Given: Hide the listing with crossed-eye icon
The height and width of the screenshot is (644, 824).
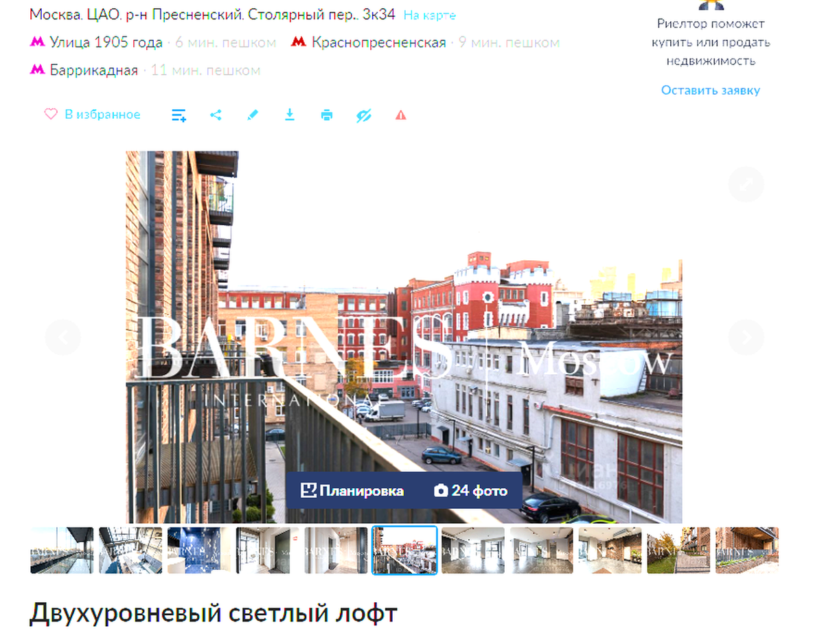Looking at the screenshot, I should (x=363, y=115).
